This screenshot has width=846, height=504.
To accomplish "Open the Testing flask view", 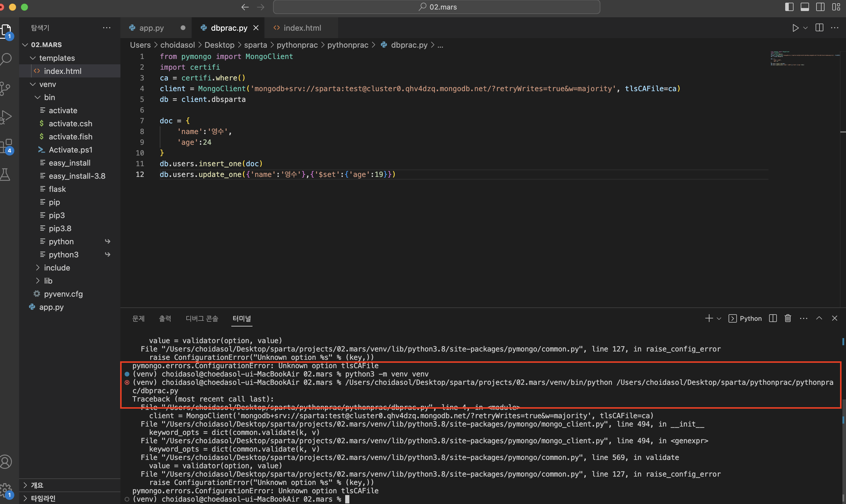I will 5,175.
